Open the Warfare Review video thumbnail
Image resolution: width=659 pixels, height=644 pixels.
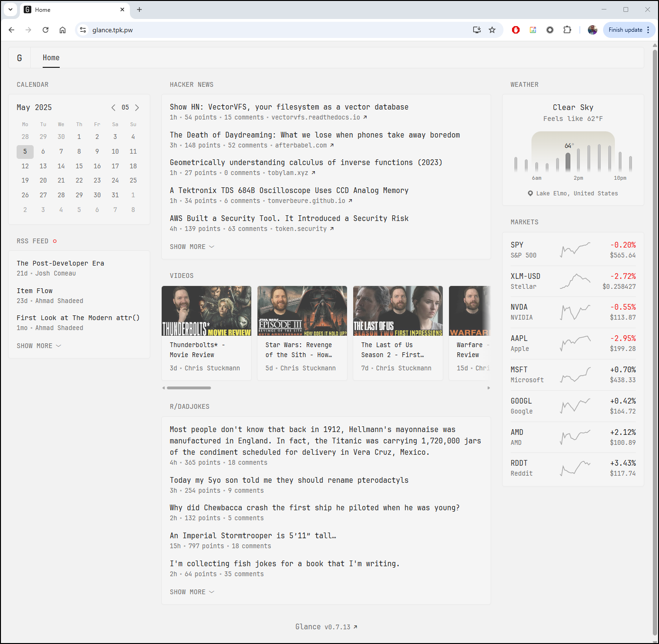(469, 311)
